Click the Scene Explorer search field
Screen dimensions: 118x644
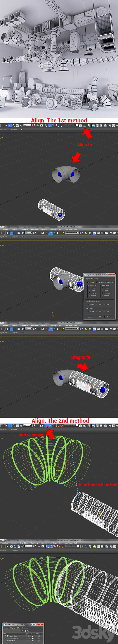tap(12, 631)
